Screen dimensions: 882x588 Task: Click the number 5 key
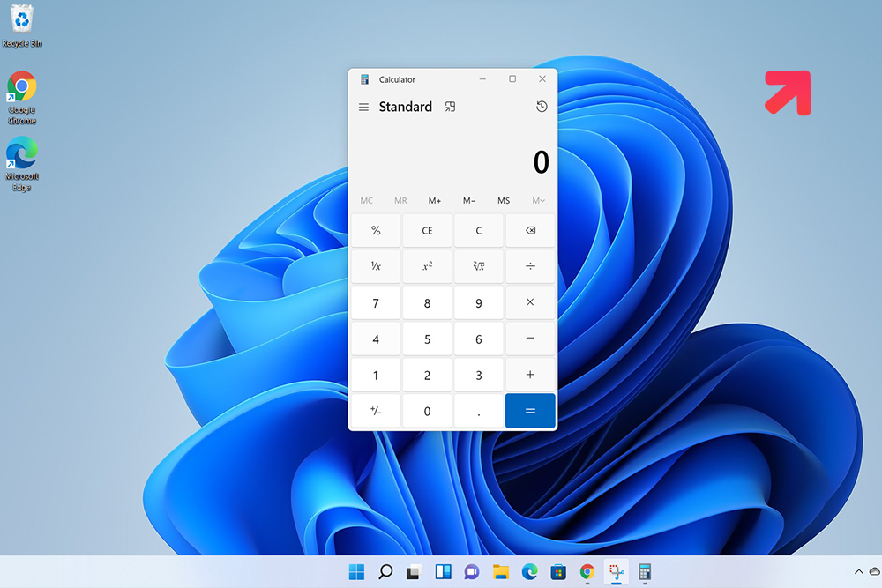click(428, 339)
